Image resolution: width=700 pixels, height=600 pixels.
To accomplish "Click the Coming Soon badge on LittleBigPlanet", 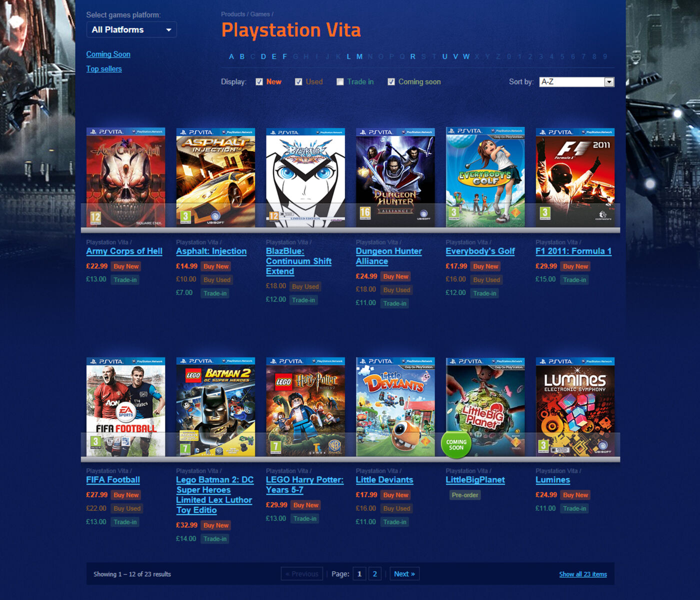I will 456,444.
